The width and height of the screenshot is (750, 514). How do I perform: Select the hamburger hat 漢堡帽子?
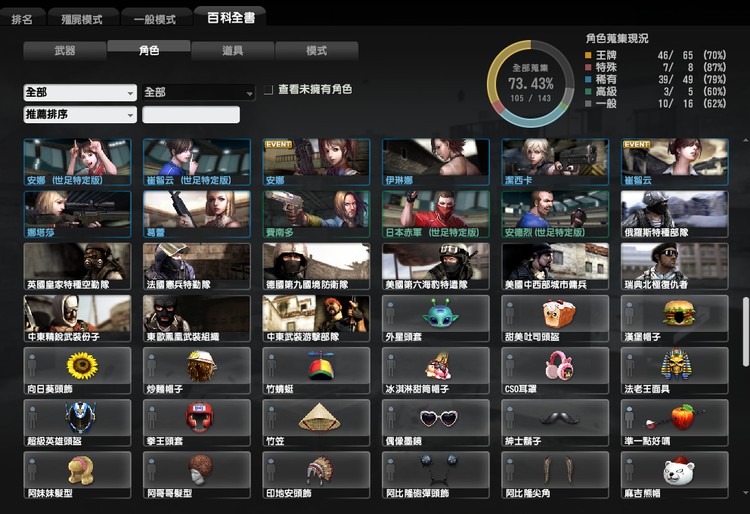[x=674, y=318]
